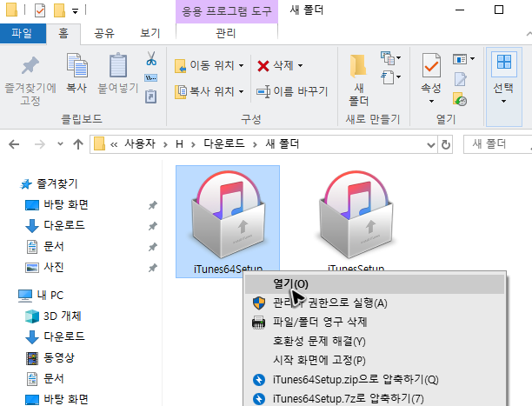The width and height of the screenshot is (532, 406).
Task: Click 사용자 in the address bar
Action: 140,144
